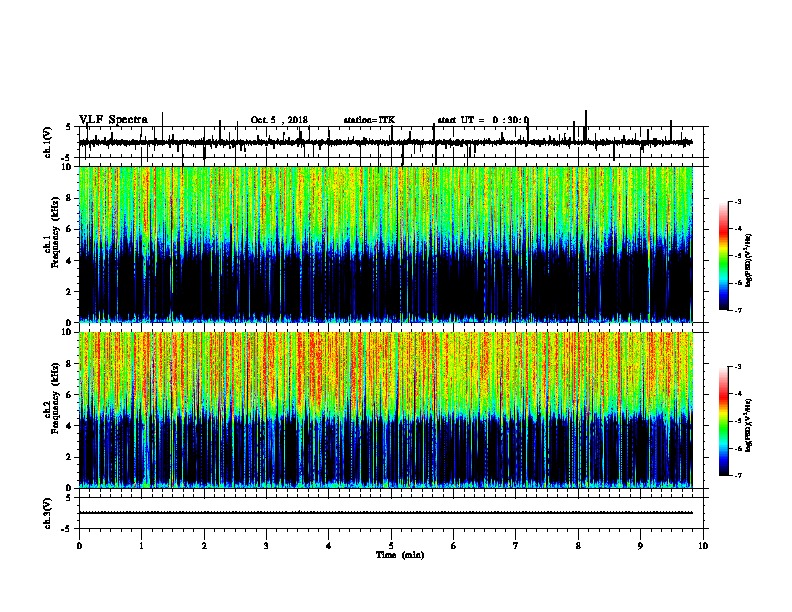Screen dimensions: 792x612
Task: Click the "ch.3(V)" axis label
Action: pos(48,513)
